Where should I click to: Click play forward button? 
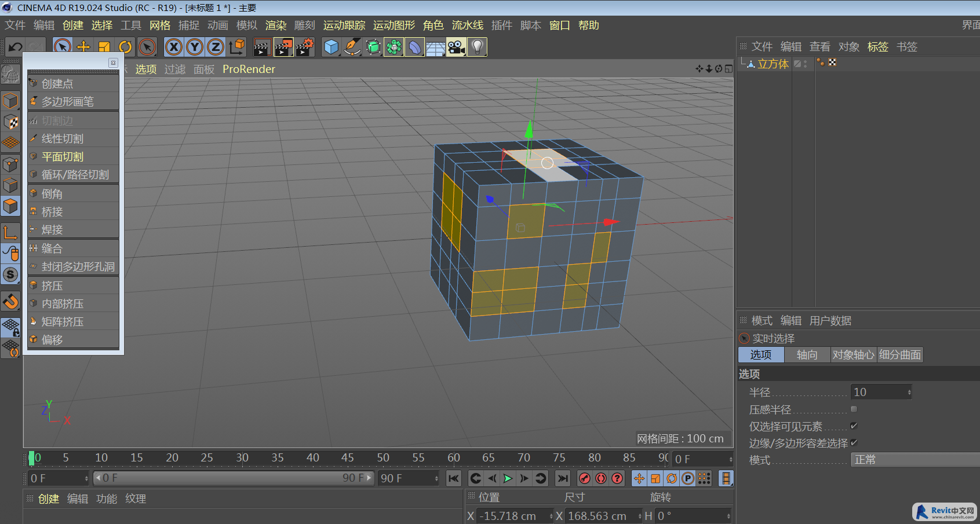point(508,478)
